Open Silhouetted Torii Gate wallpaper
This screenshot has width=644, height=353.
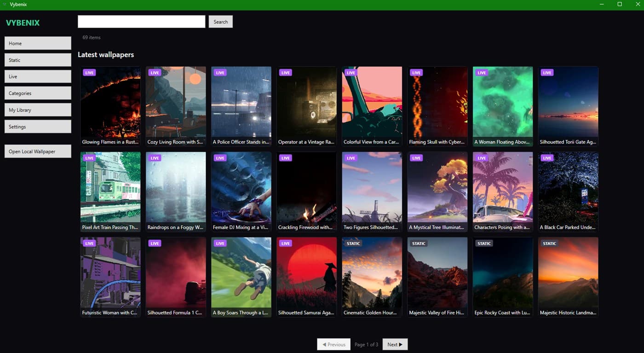tap(568, 107)
